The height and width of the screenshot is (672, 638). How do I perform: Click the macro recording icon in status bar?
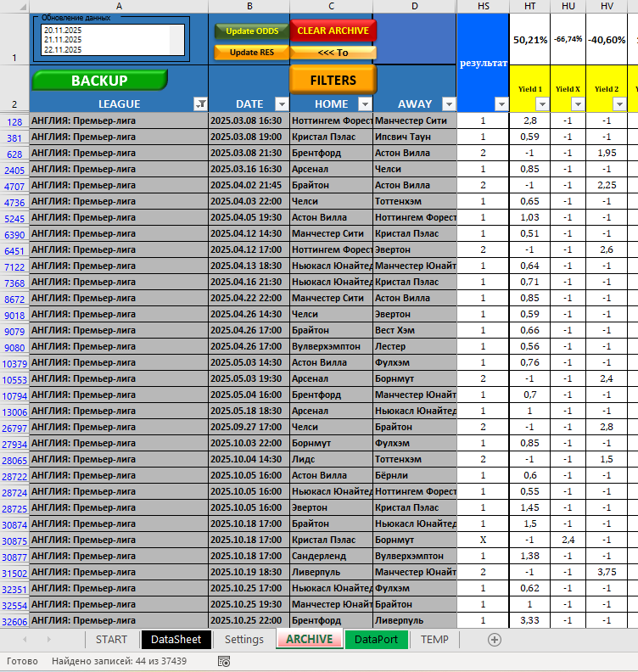(x=224, y=661)
